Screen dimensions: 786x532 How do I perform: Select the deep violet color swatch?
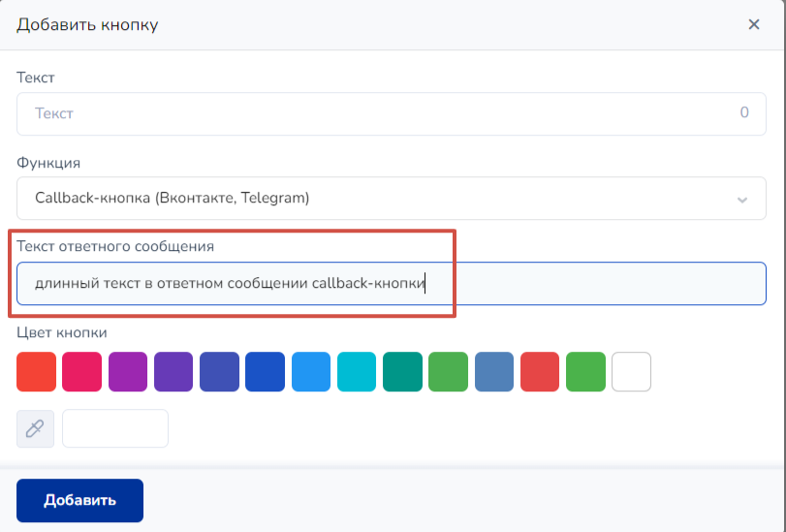[173, 371]
